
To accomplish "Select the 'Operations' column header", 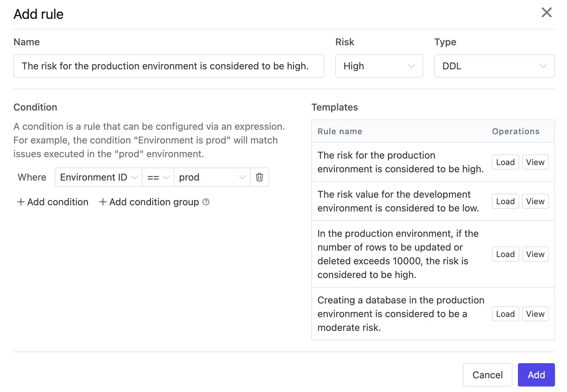I will coord(516,131).
